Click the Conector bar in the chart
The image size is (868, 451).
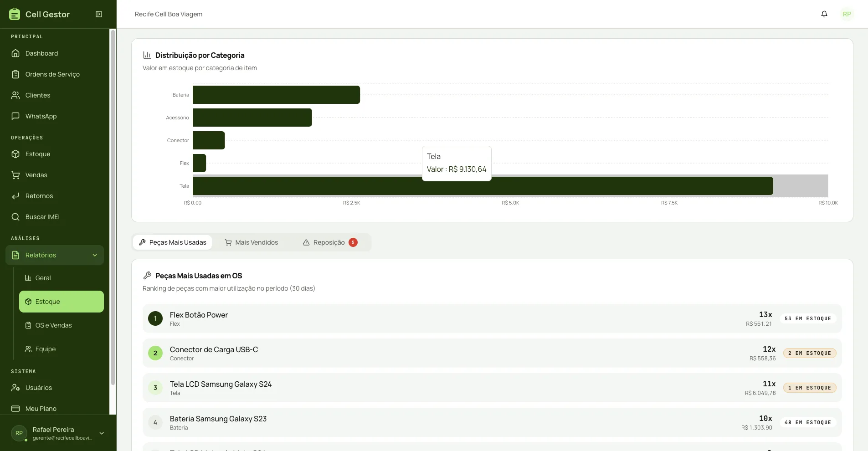(x=209, y=140)
